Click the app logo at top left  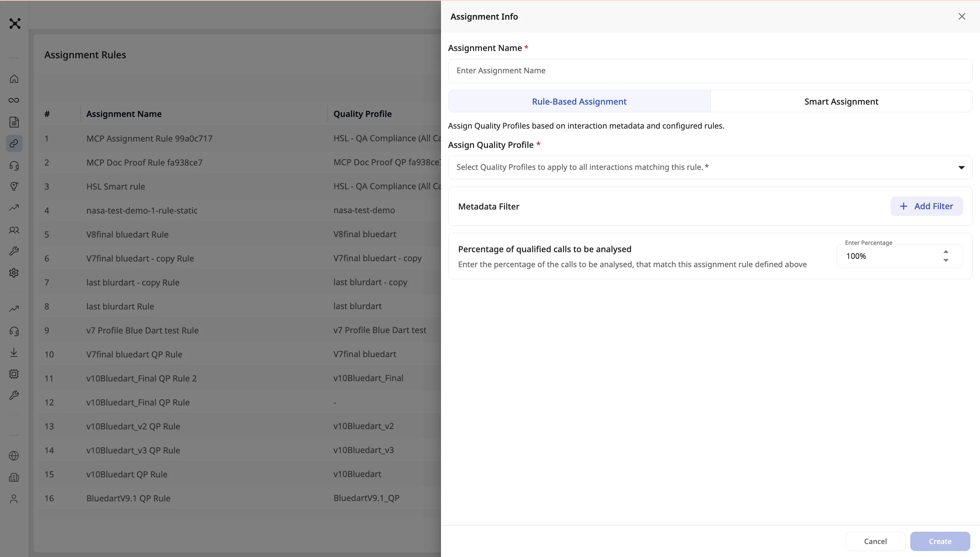(x=15, y=24)
